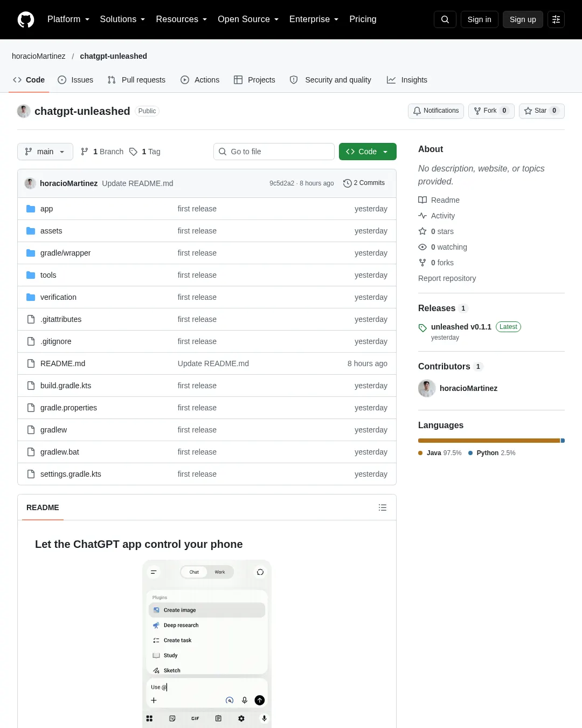The width and height of the screenshot is (582, 728).
Task: Click the plus icon in the phone screenshot
Action: pos(154,700)
